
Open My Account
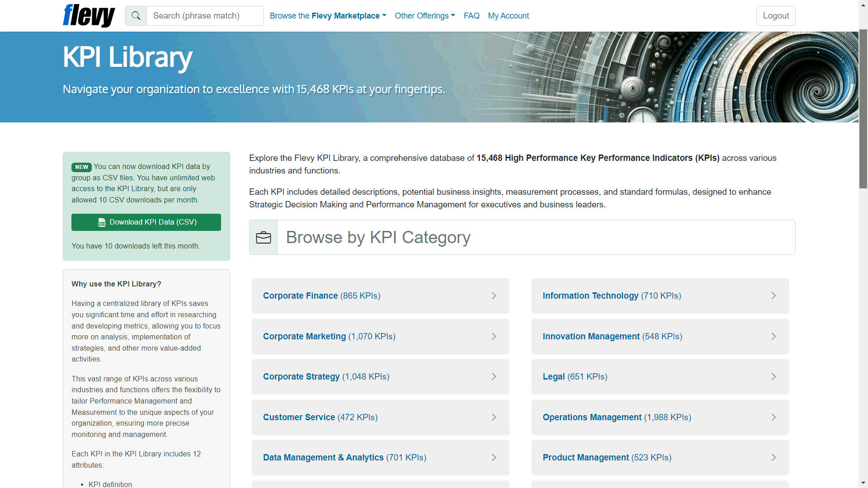tap(508, 16)
